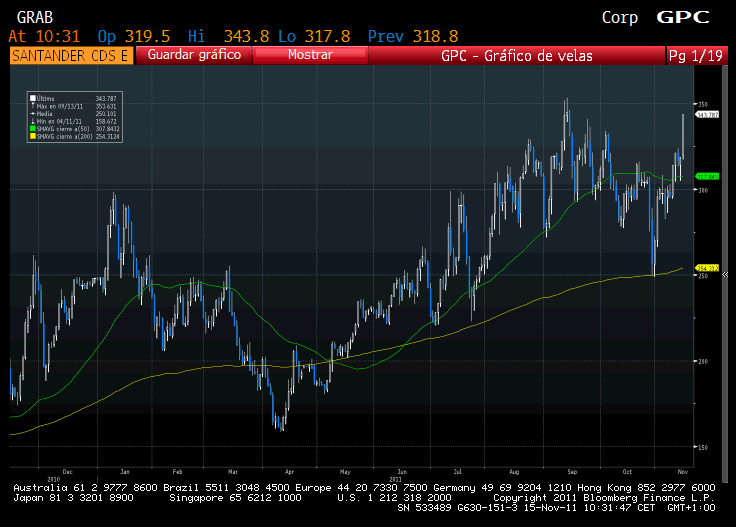Viewport: 736px width, 527px height.
Task: Click the 150 y-axis label
Action: coord(703,447)
